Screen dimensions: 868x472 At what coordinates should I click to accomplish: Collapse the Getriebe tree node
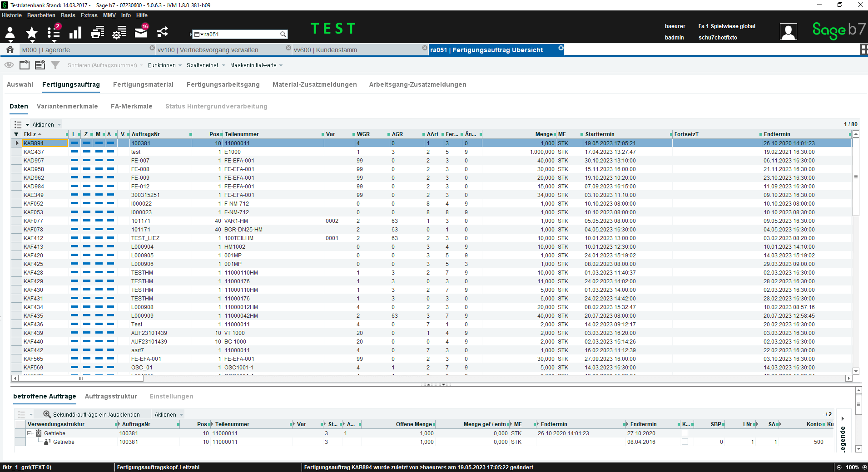(x=30, y=433)
